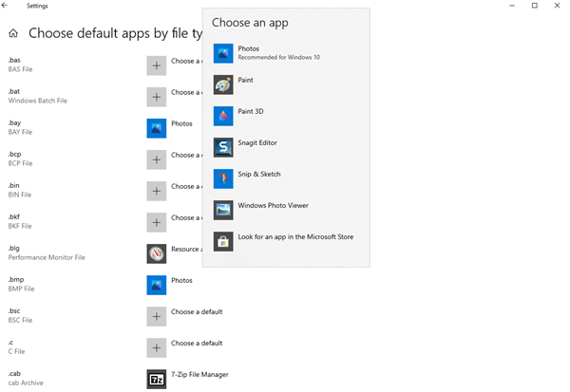Select the Snagit Editor icon

pyautogui.click(x=223, y=147)
